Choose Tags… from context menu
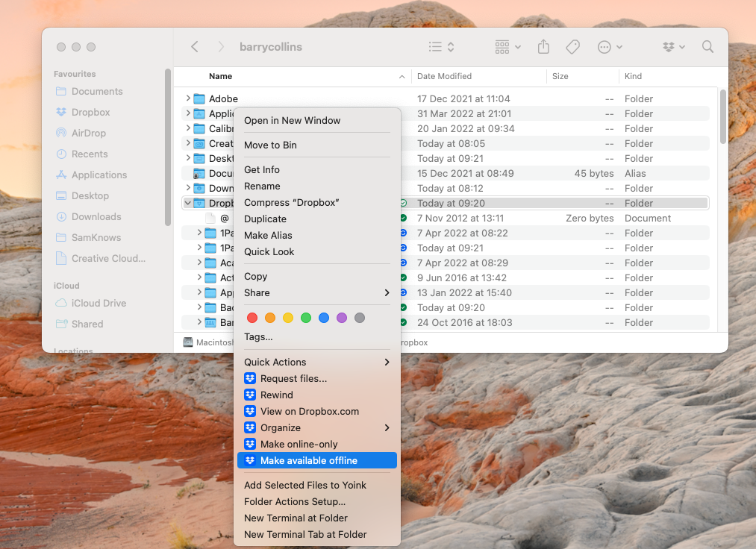The width and height of the screenshot is (756, 549). pyautogui.click(x=316, y=337)
